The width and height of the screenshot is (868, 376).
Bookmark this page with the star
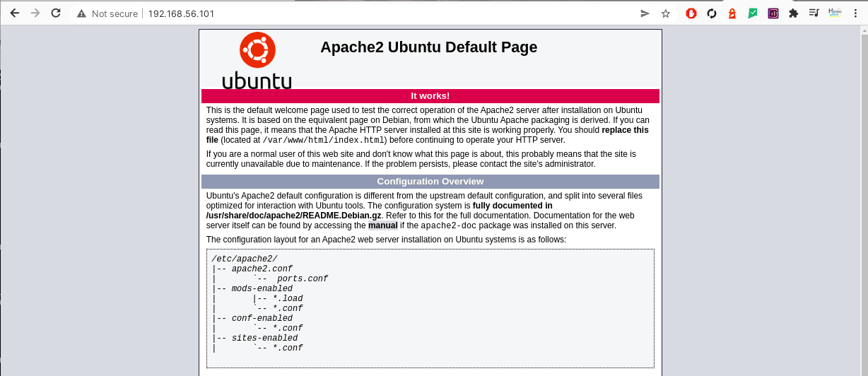tap(665, 13)
